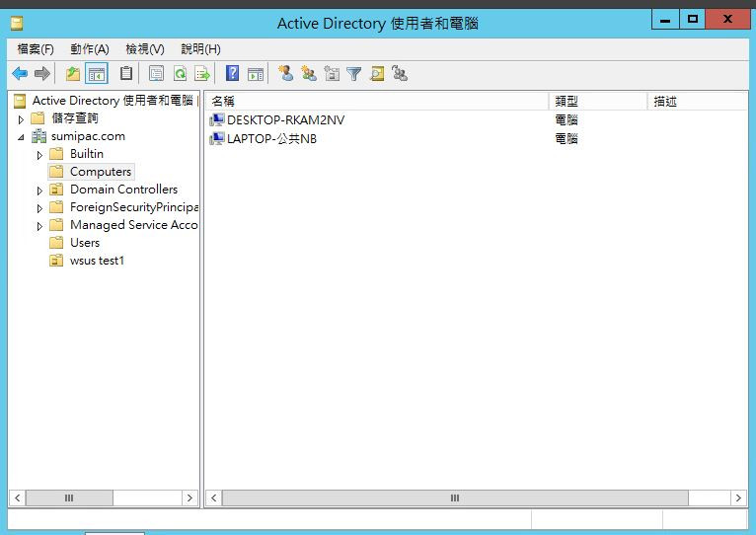The image size is (756, 535).
Task: Select the LAPTOP-公共NB row name
Action: click(x=272, y=139)
